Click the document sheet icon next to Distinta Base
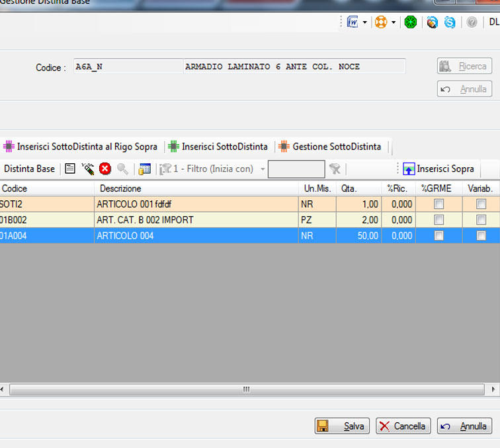The height and width of the screenshot is (448, 500). click(x=70, y=168)
